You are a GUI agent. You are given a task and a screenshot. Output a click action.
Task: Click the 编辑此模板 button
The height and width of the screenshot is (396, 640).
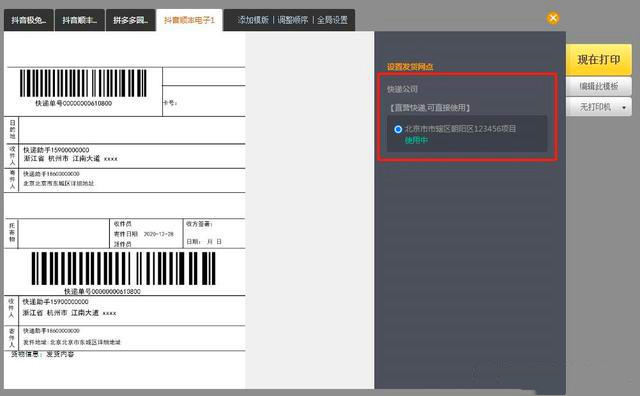(599, 86)
